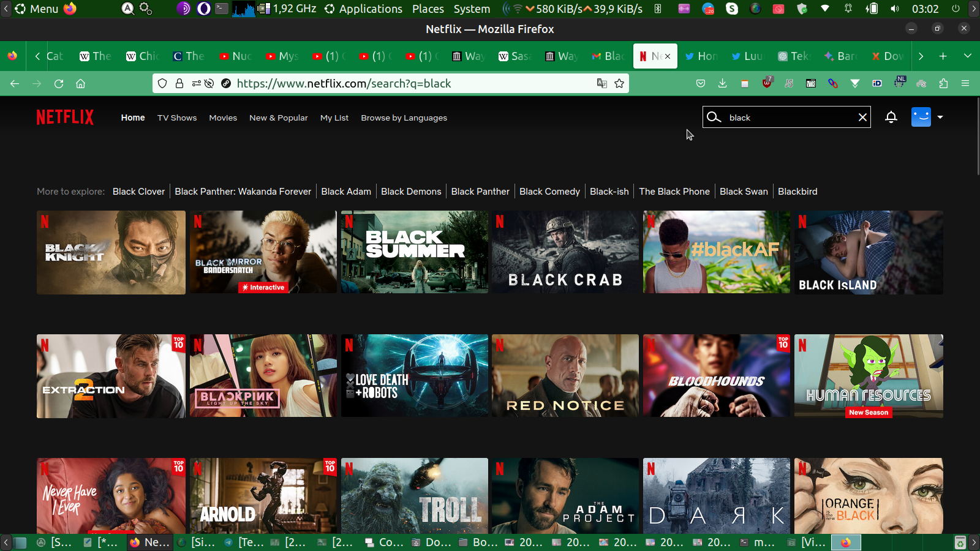Open the Black Crab title card
The image size is (980, 551).
click(565, 252)
